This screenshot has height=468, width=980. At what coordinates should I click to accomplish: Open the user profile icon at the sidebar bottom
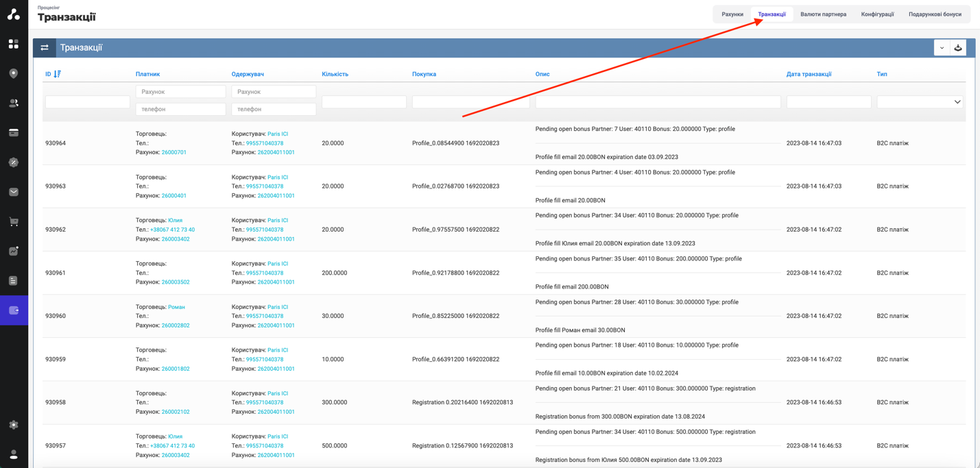[14, 454]
